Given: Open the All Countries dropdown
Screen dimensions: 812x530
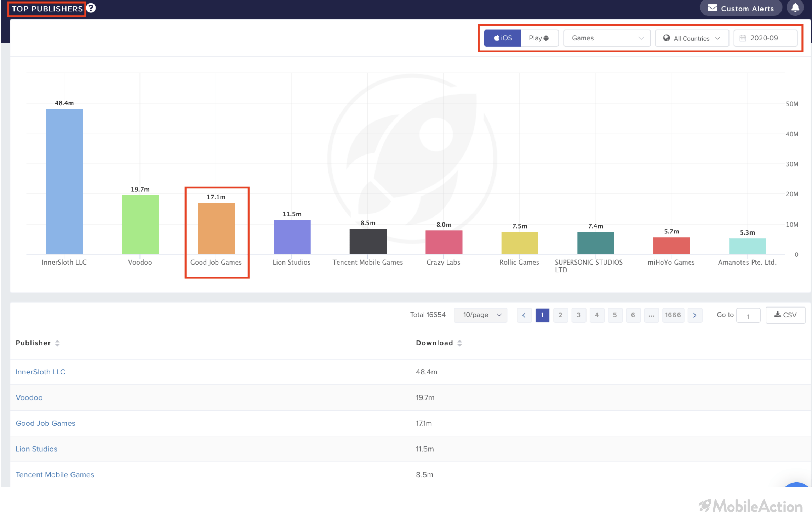Looking at the screenshot, I should pos(691,38).
